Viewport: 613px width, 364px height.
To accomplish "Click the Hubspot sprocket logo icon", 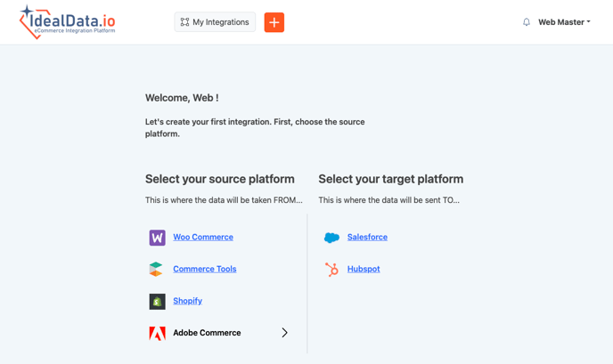I will pyautogui.click(x=331, y=269).
